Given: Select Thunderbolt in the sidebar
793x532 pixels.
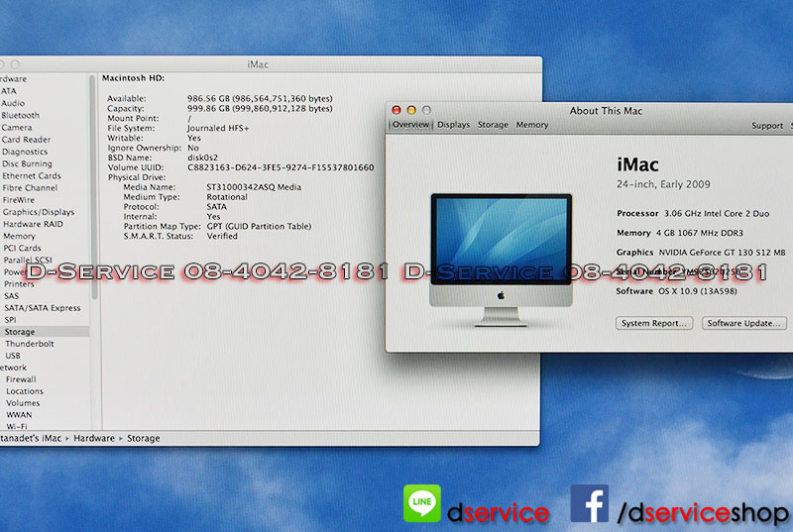Looking at the screenshot, I should pos(30,344).
